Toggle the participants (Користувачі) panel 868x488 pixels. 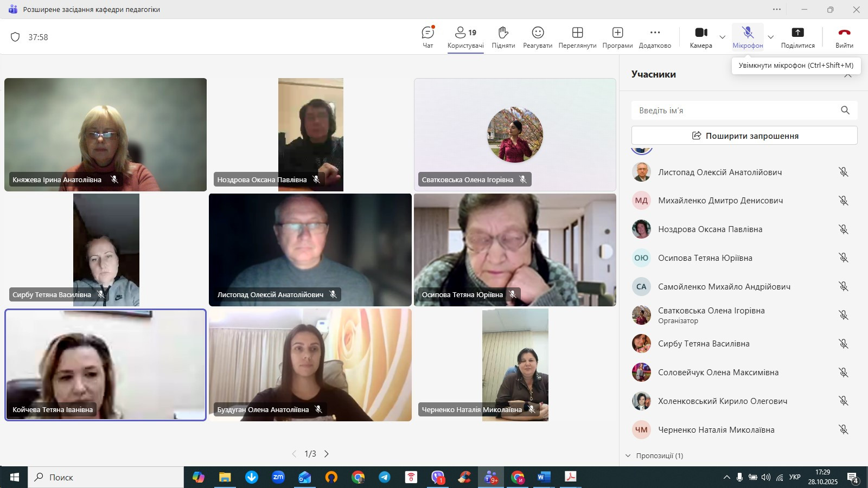(x=465, y=37)
